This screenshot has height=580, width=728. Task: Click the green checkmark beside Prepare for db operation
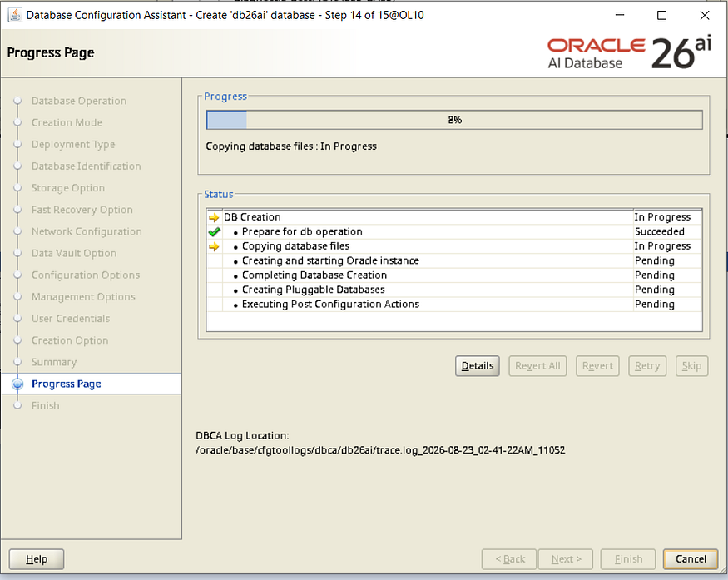tap(214, 231)
